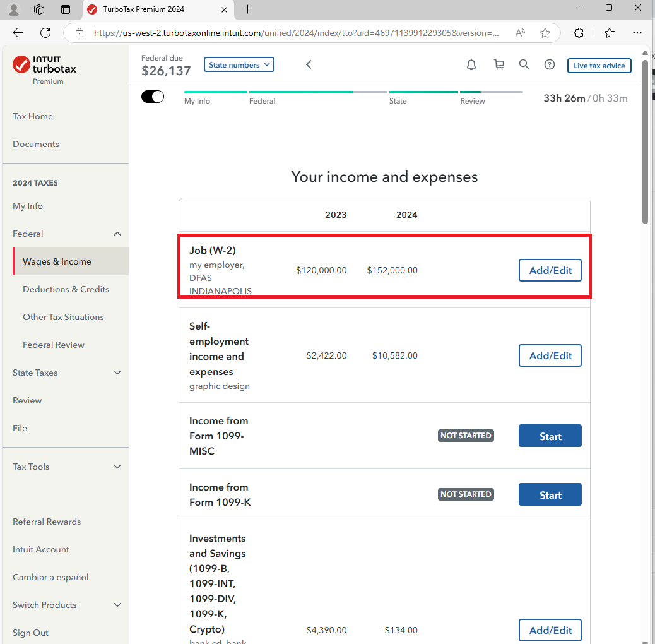
Task: Open browser extensions icon
Action: click(x=579, y=33)
